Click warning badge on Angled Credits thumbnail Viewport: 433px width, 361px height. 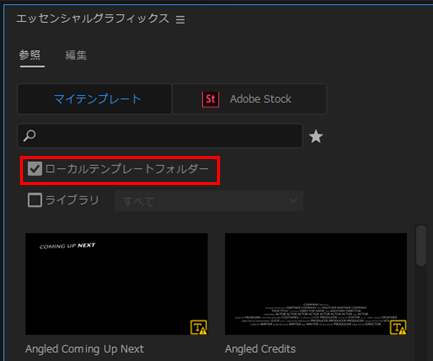tap(398, 327)
